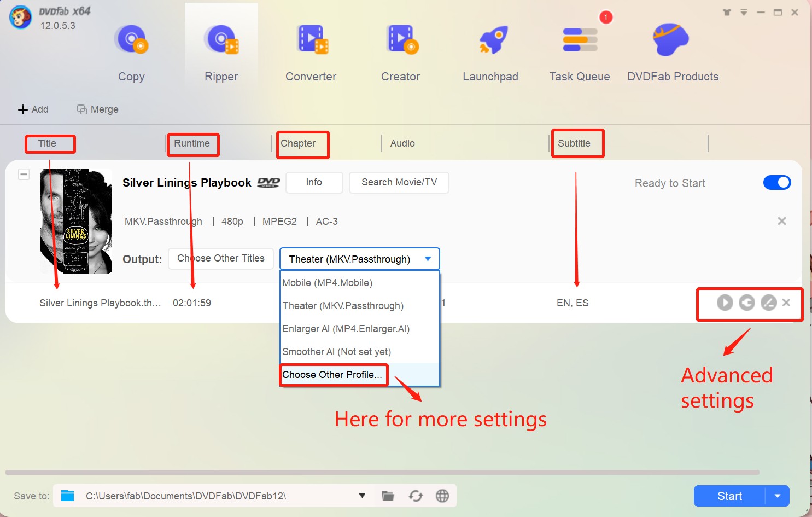
Task: Click the blue folder icon in Save to
Action: click(68, 496)
